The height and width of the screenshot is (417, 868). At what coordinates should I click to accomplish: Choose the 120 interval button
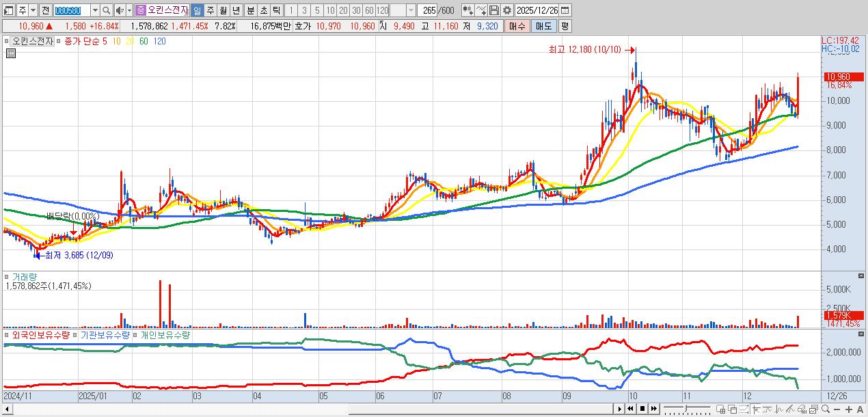point(382,10)
